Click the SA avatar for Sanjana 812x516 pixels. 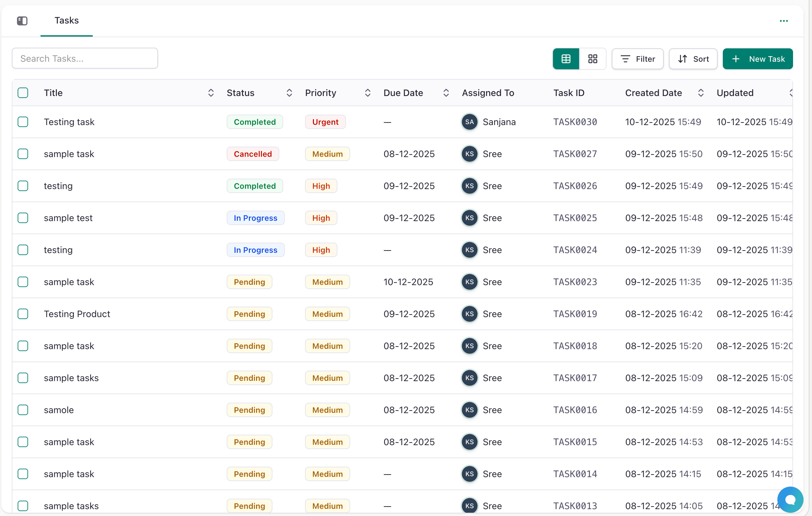pyautogui.click(x=469, y=122)
